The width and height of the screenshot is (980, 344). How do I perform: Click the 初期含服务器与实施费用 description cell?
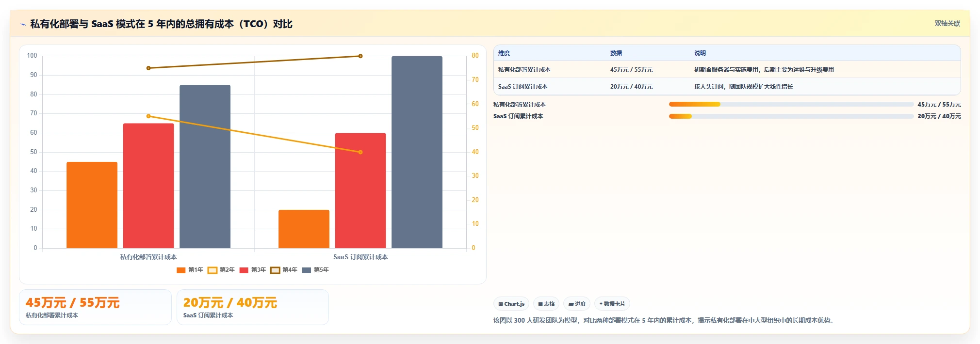764,70
